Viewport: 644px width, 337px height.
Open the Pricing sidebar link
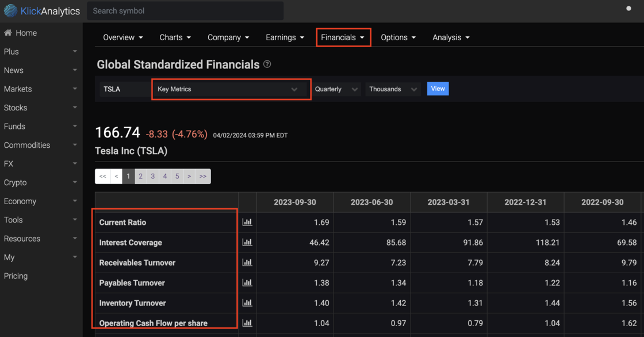16,276
